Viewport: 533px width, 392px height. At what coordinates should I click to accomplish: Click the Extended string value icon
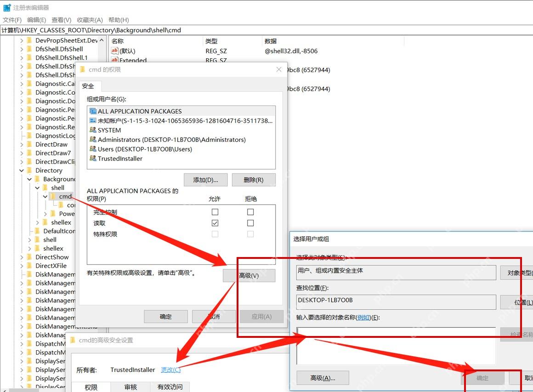click(x=114, y=60)
